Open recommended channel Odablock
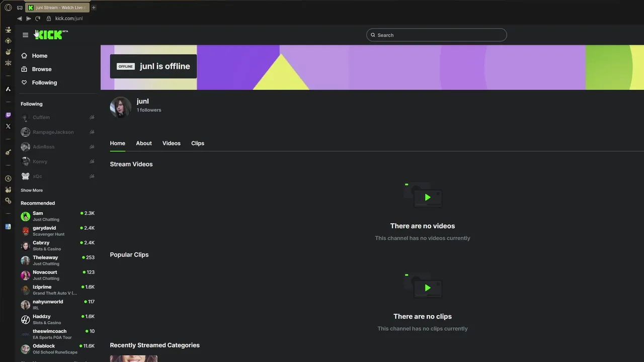Image resolution: width=644 pixels, height=362 pixels. [58, 349]
